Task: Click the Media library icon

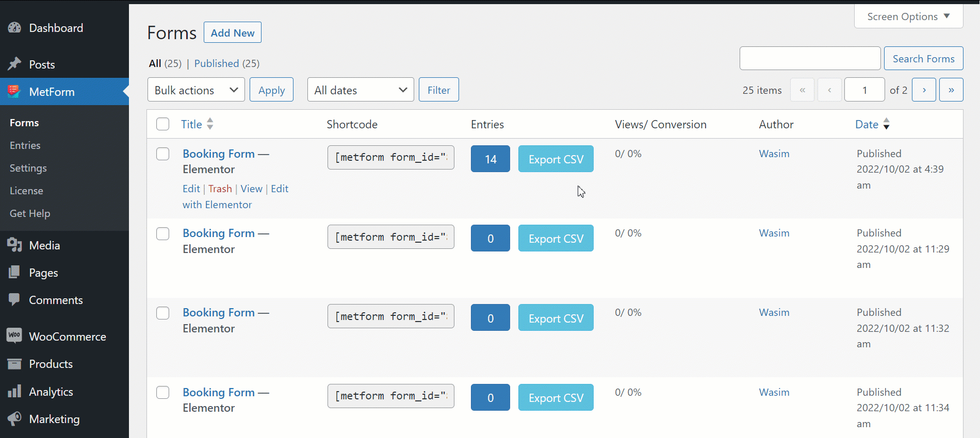Action: pyautogui.click(x=14, y=245)
